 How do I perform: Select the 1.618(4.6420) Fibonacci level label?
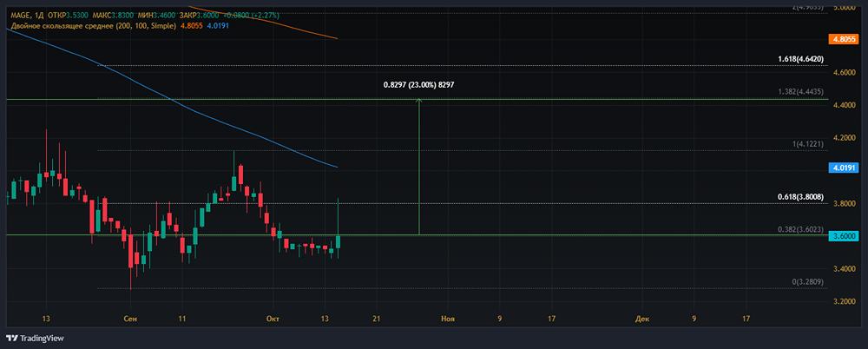coord(802,59)
